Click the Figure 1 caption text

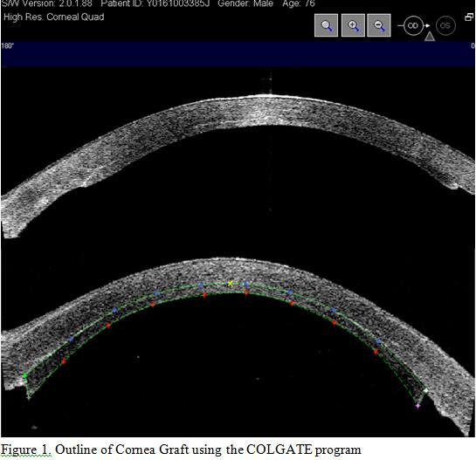(181, 450)
